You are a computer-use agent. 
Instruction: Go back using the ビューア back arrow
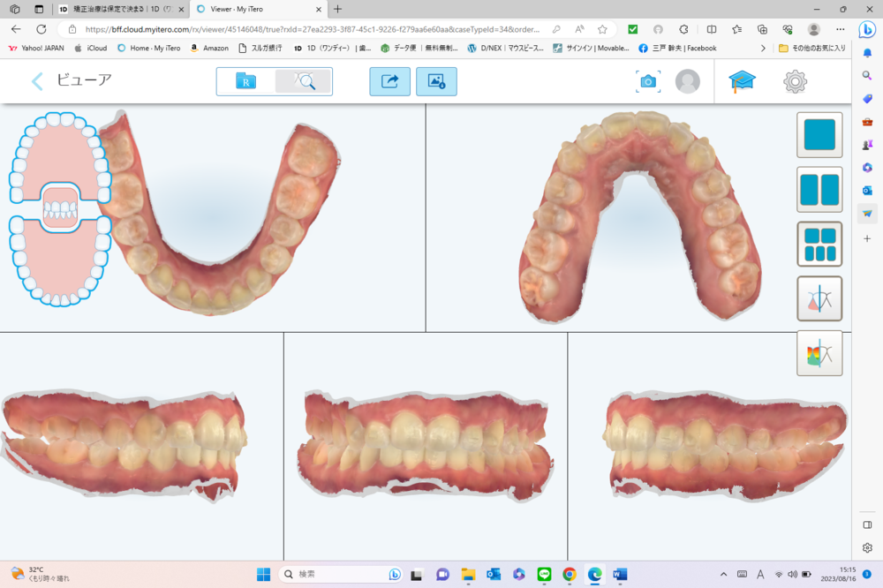click(37, 82)
